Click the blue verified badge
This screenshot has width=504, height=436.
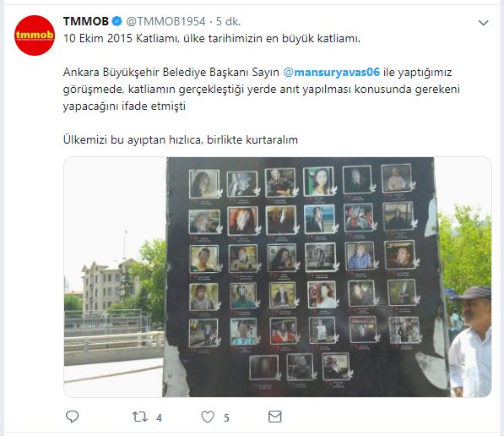(x=117, y=22)
